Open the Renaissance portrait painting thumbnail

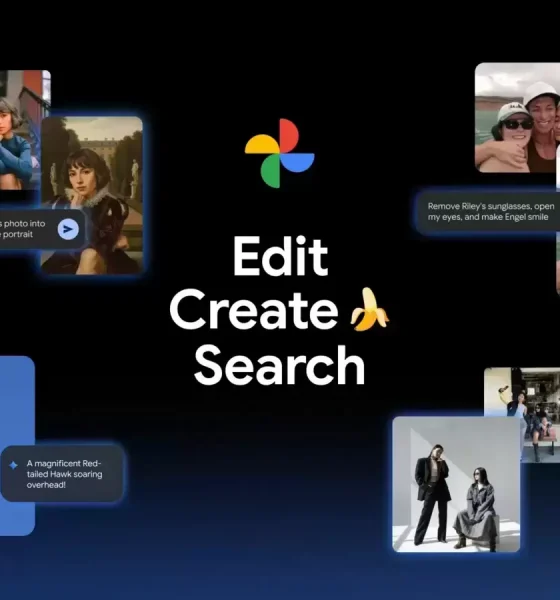[92, 196]
